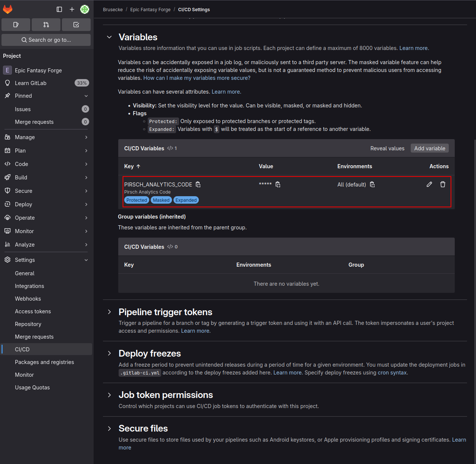Image resolution: width=476 pixels, height=464 pixels.
Task: Open merge requests shortcut icon
Action: pyautogui.click(x=46, y=25)
